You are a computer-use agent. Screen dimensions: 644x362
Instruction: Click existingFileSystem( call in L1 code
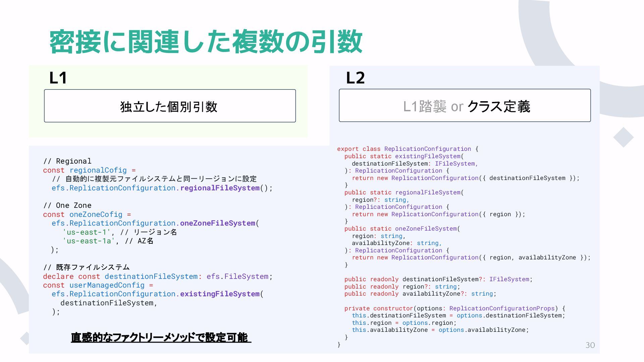[x=222, y=294]
